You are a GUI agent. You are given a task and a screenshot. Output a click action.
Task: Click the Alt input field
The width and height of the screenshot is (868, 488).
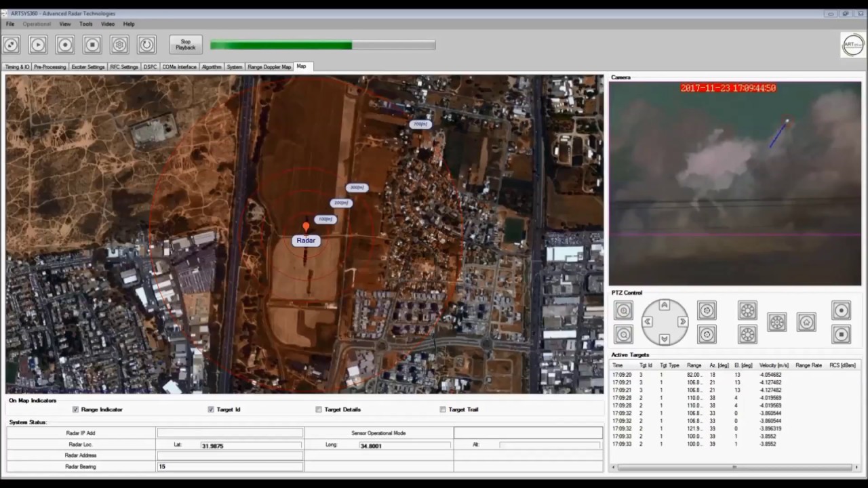click(x=550, y=445)
